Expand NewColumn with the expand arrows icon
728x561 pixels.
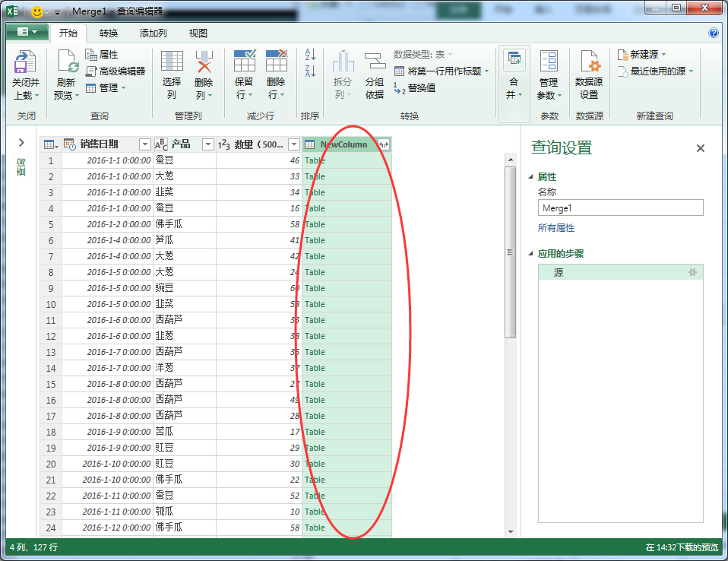tap(384, 144)
